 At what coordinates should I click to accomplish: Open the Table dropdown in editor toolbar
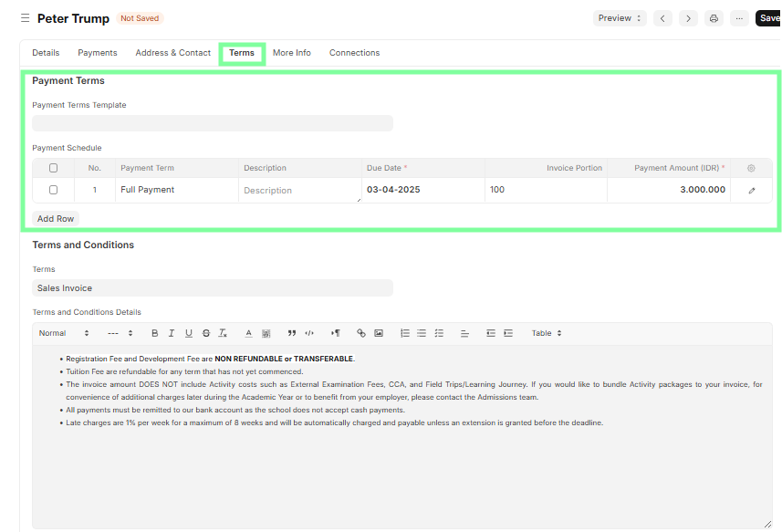coord(547,333)
